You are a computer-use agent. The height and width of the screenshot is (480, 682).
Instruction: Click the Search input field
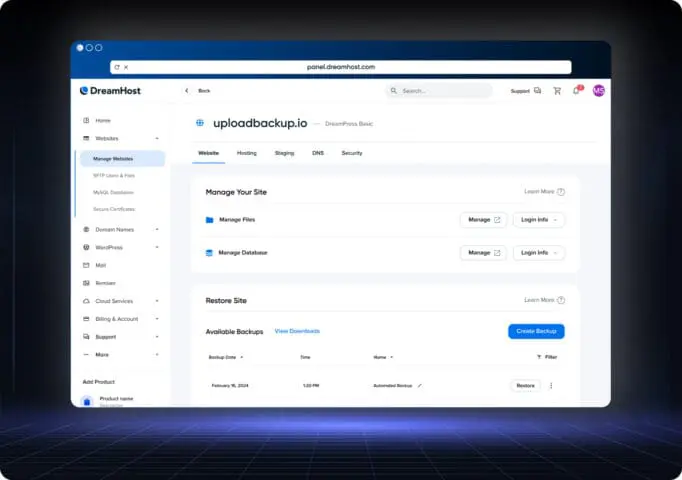tap(439, 91)
